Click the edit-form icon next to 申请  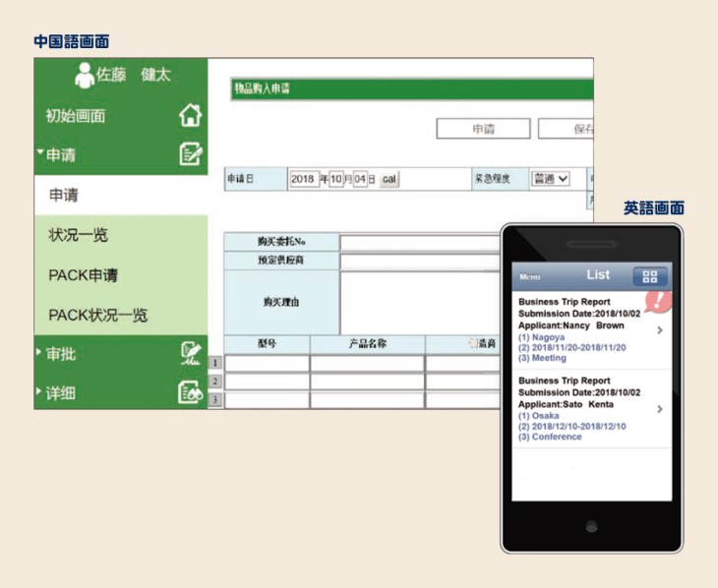[x=190, y=154]
